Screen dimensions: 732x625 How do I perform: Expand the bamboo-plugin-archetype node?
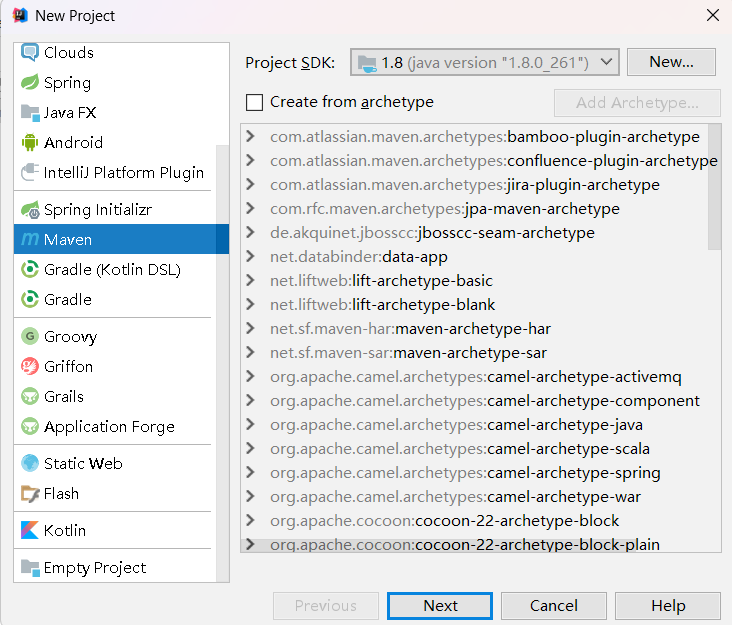[x=251, y=136]
